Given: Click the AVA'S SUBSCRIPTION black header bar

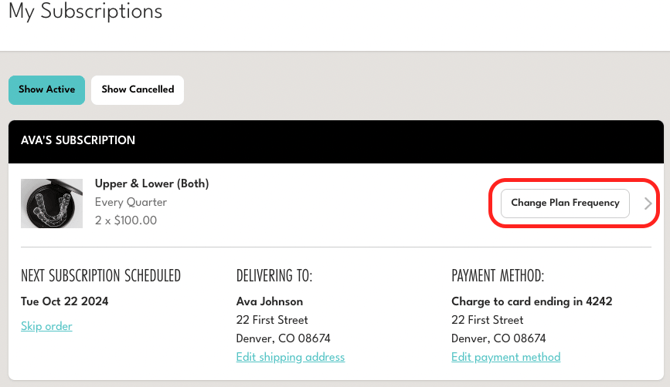Looking at the screenshot, I should point(336,141).
